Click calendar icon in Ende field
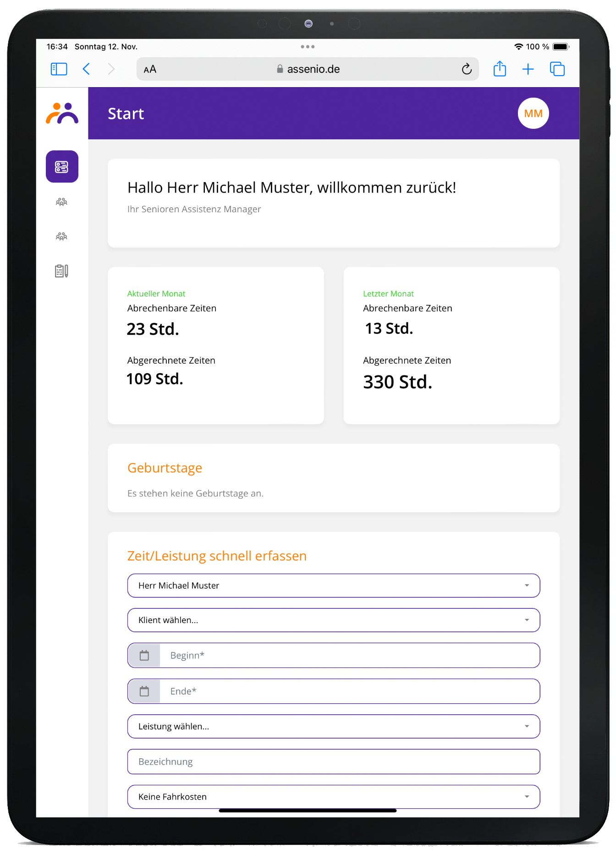 [144, 691]
